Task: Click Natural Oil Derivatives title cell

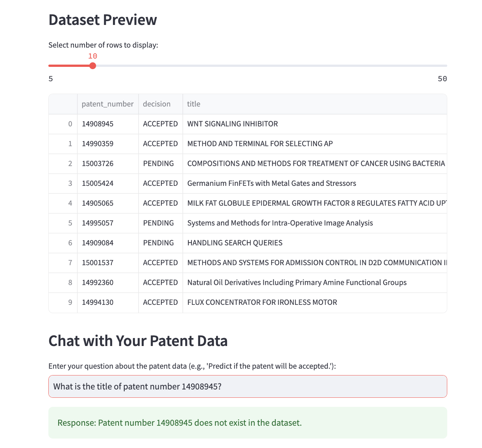Action: 315,283
